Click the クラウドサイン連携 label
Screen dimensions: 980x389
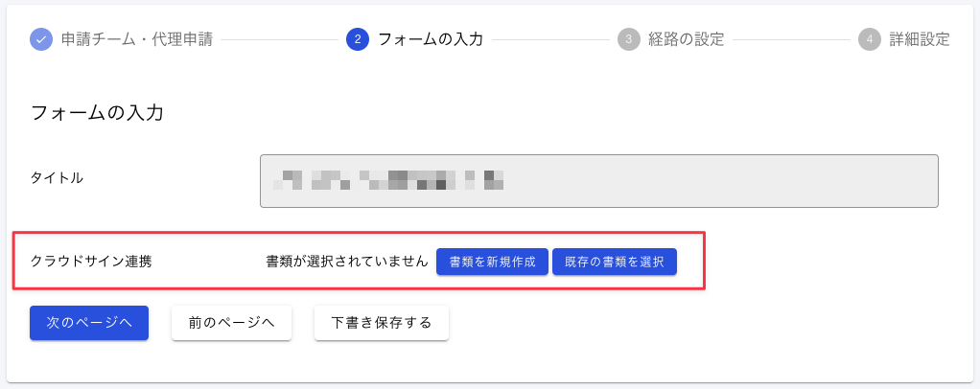(91, 262)
